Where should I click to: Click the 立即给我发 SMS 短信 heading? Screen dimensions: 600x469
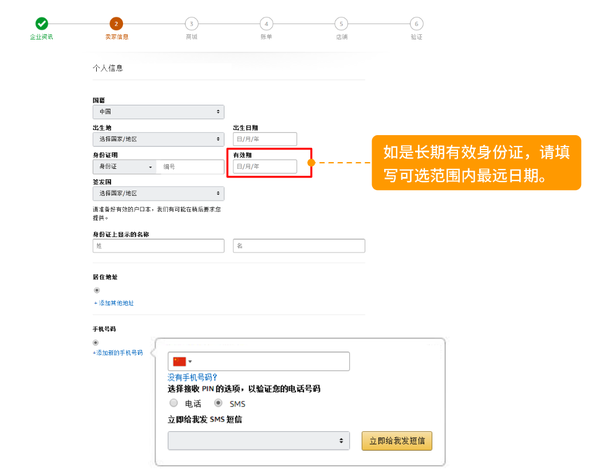(205, 420)
